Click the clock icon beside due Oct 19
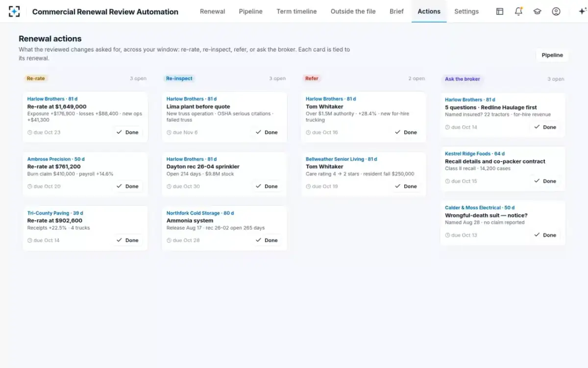 point(308,186)
